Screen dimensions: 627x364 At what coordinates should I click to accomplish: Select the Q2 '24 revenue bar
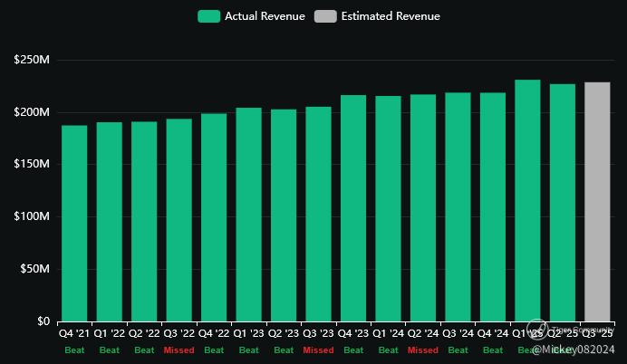[x=423, y=208]
